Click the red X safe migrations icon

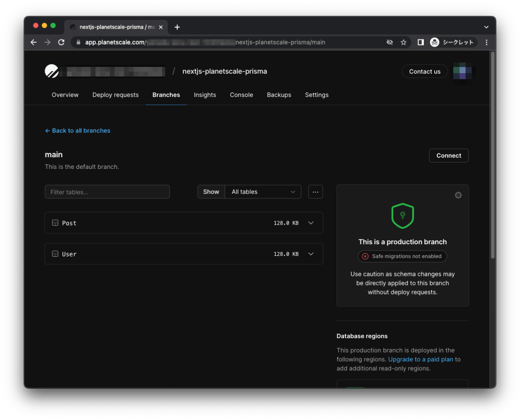click(x=365, y=256)
